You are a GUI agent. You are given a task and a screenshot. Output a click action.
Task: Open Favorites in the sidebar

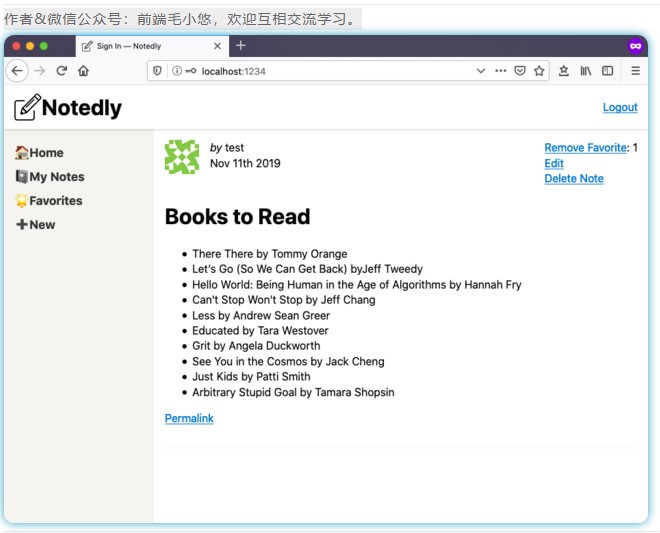[x=49, y=200]
